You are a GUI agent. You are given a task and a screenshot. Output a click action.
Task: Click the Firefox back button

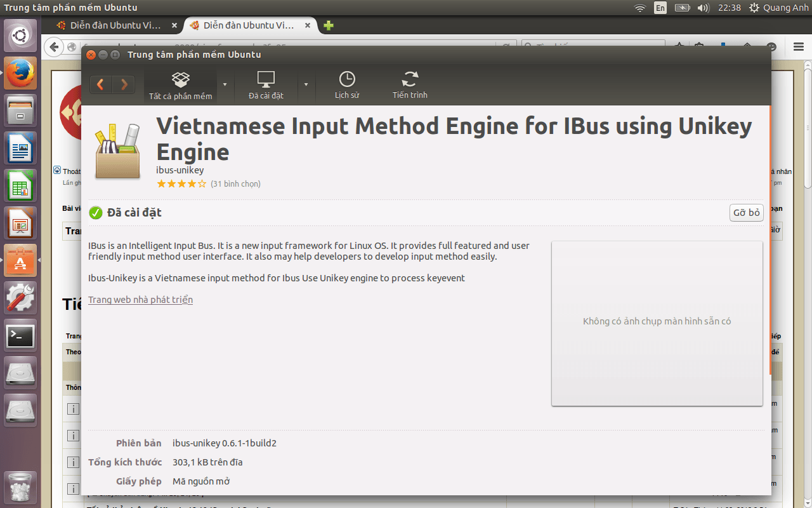click(55, 46)
